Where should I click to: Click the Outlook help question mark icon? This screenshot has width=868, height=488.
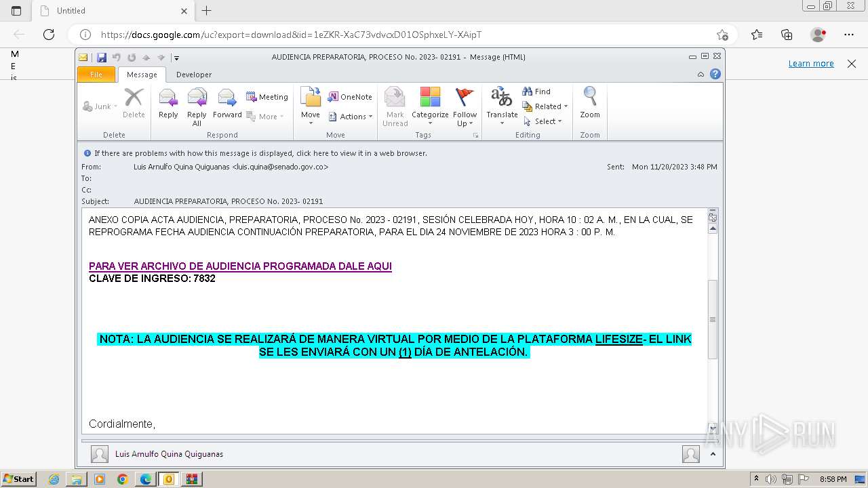(715, 75)
